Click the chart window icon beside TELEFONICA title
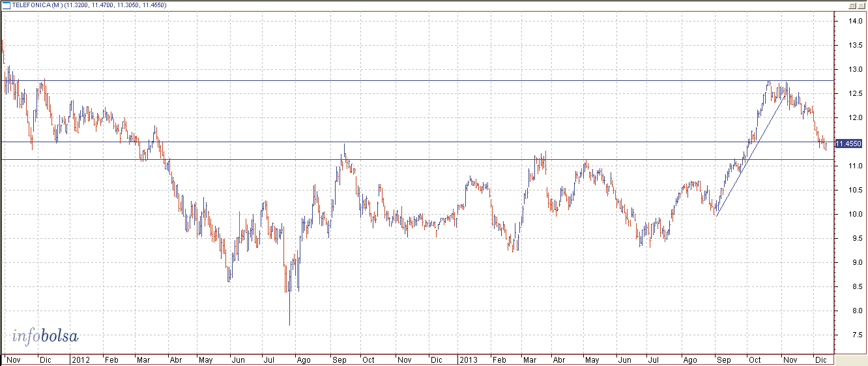The width and height of the screenshot is (868, 366). (7, 5)
